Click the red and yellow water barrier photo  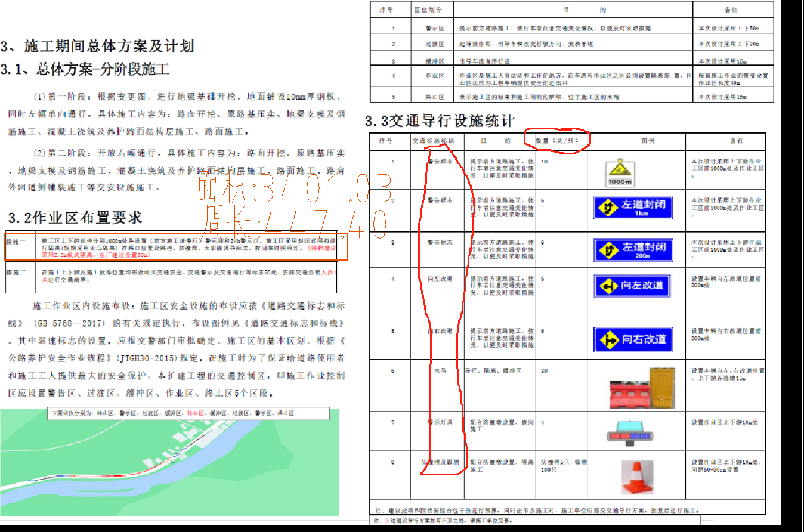tap(641, 388)
